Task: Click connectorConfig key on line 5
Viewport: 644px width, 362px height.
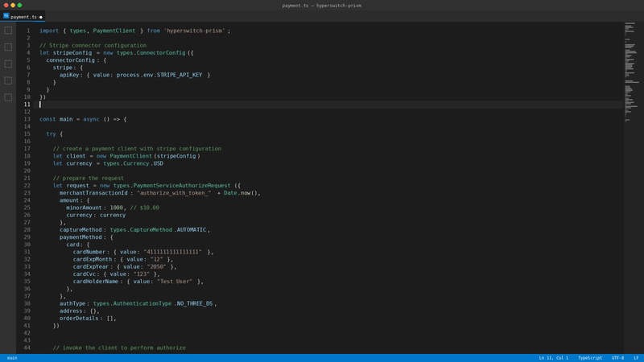Action: [x=70, y=60]
